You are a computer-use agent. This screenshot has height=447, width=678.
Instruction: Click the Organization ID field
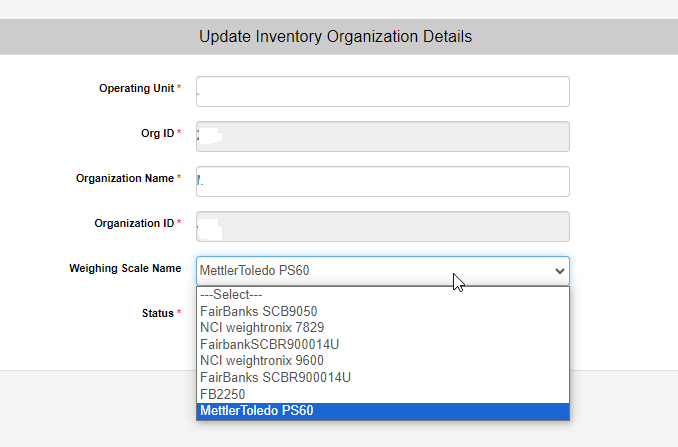click(x=383, y=227)
